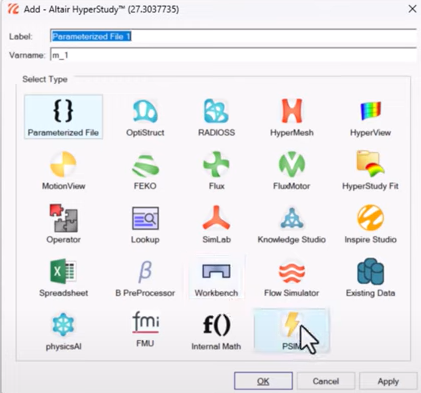Select the HyperStudy Fit model type
This screenshot has height=393, width=421.
(370, 171)
